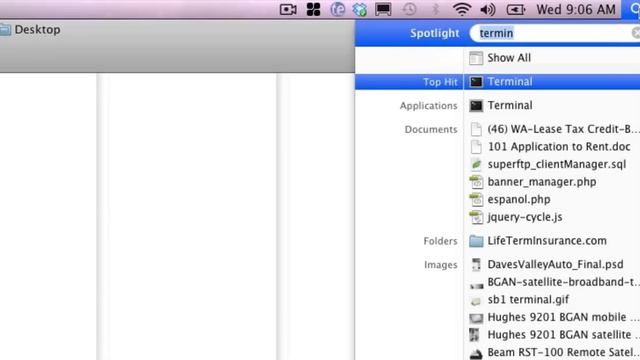Image resolution: width=640 pixels, height=360 pixels.
Task: Click the Show All window icon
Action: tap(476, 58)
